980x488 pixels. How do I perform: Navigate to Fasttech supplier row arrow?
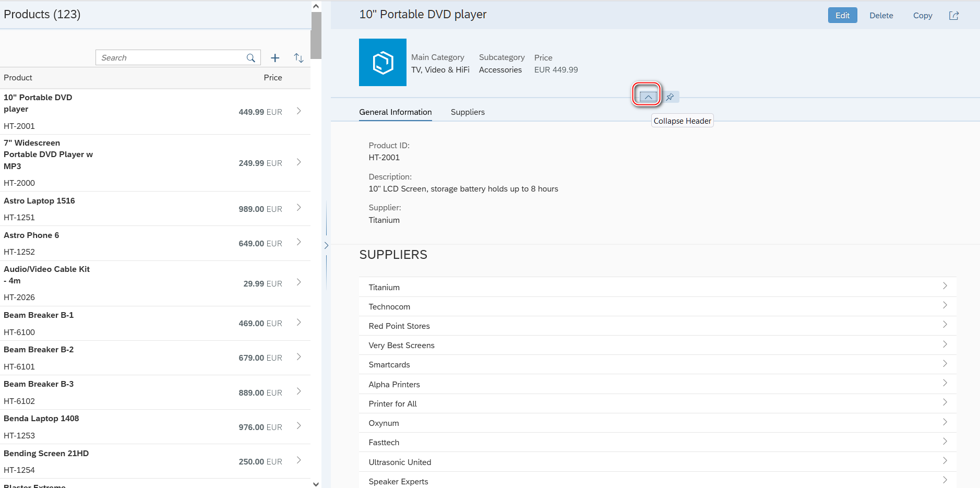click(x=945, y=442)
